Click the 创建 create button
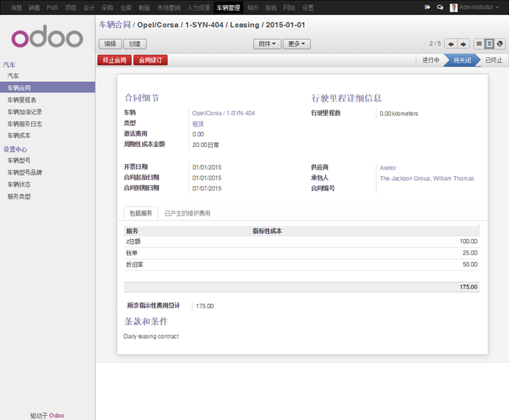Viewport: 509px width, 420px height. coord(135,44)
